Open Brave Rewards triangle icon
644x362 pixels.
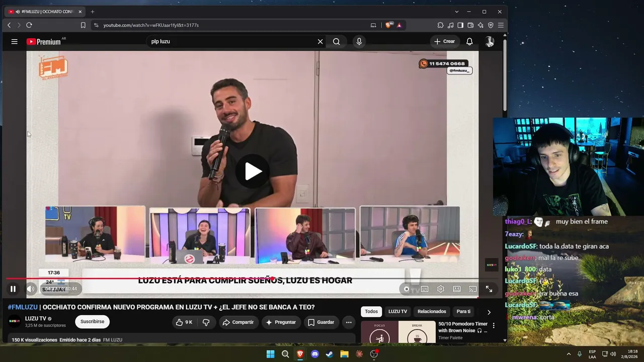[x=399, y=25]
